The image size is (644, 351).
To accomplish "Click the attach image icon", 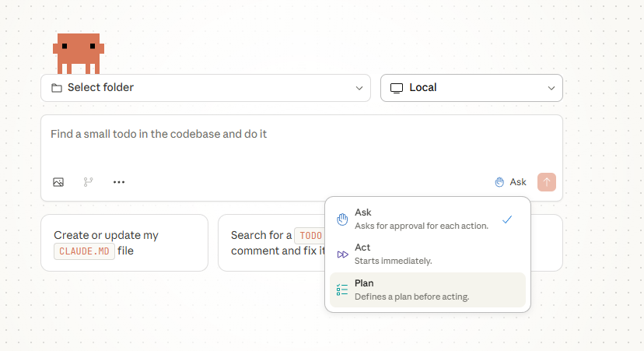I will [58, 182].
